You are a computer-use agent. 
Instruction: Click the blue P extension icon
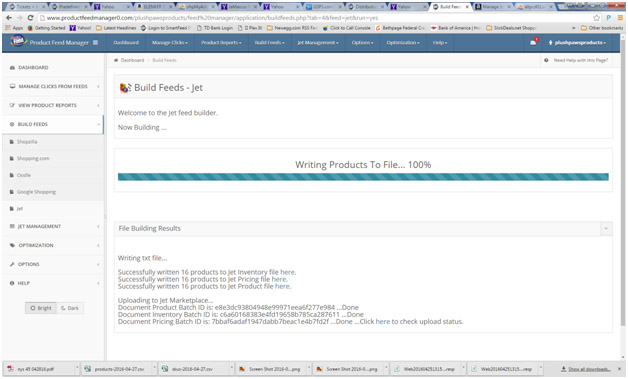tap(608, 18)
